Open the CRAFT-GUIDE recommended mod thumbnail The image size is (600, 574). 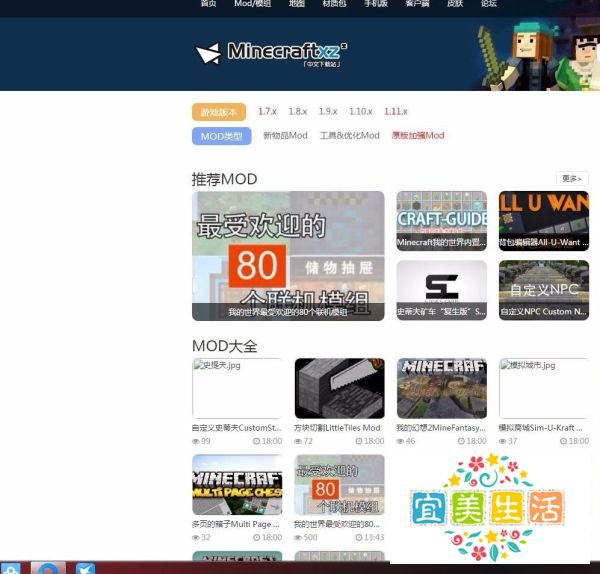click(442, 221)
